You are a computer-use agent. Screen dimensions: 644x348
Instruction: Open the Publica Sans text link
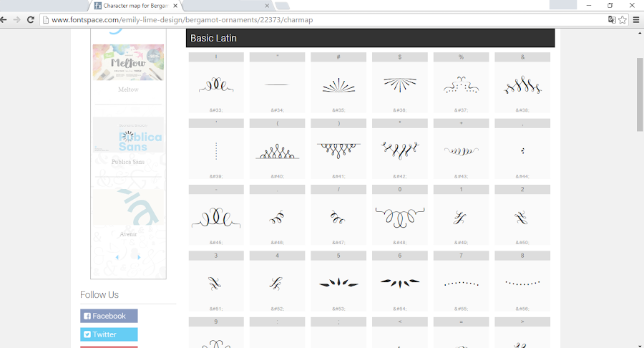(x=128, y=162)
